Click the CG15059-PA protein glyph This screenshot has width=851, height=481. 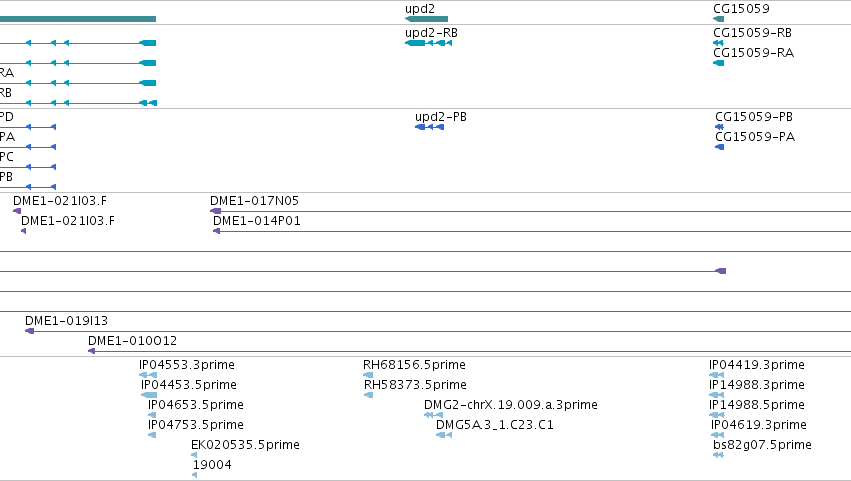(x=720, y=147)
